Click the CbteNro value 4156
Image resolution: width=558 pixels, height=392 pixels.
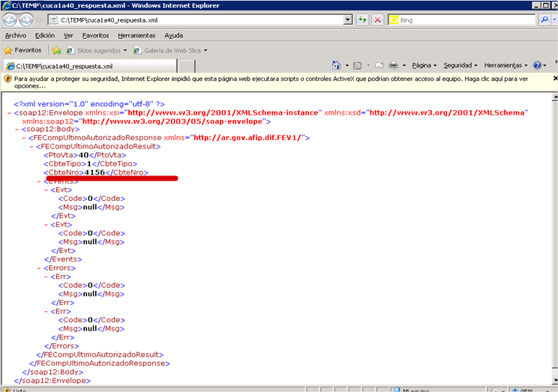94,172
